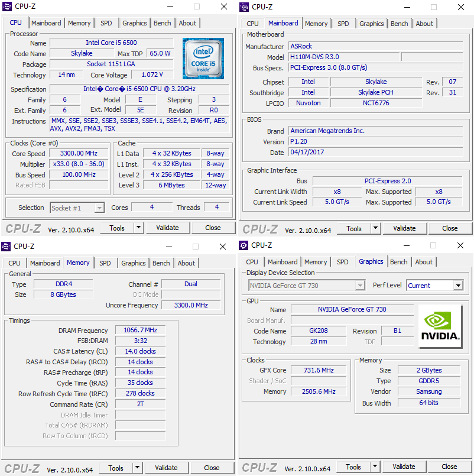The image size is (474, 476).
Task: Click Validate in the Graphics window
Action: (404, 467)
